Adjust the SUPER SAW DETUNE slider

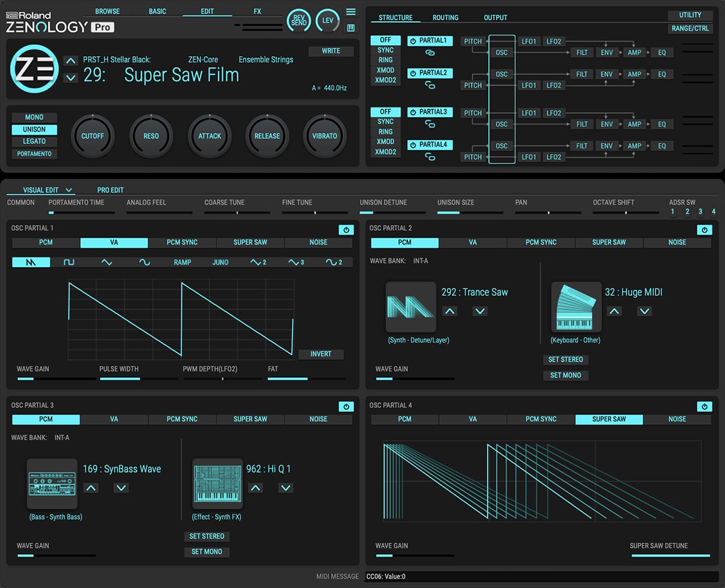coord(670,555)
